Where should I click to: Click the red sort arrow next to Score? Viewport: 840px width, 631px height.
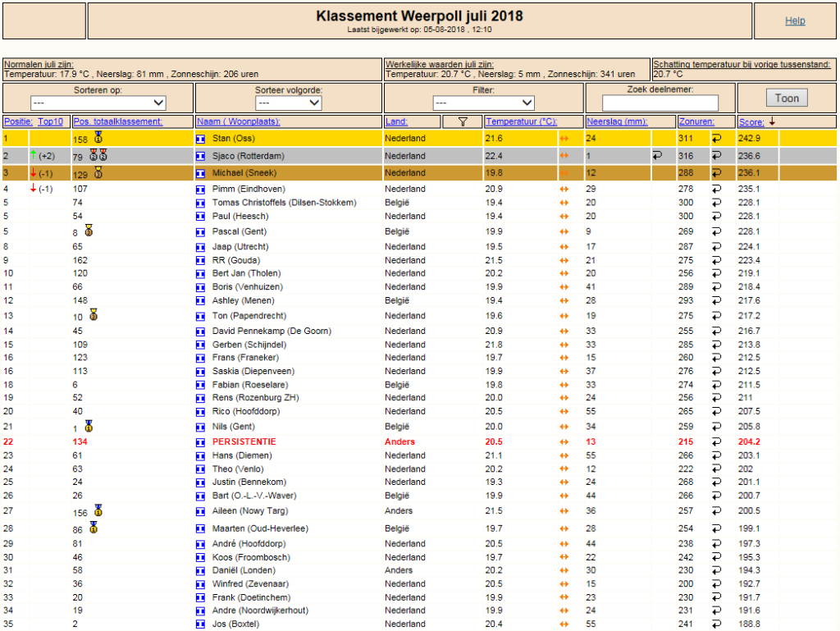772,121
